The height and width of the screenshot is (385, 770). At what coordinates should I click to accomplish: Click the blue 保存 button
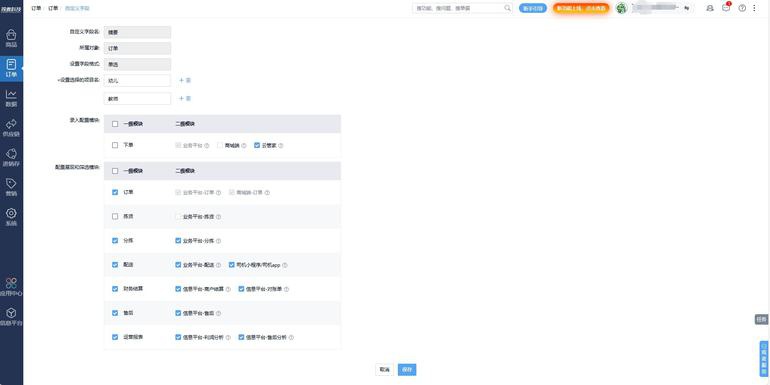click(x=407, y=369)
